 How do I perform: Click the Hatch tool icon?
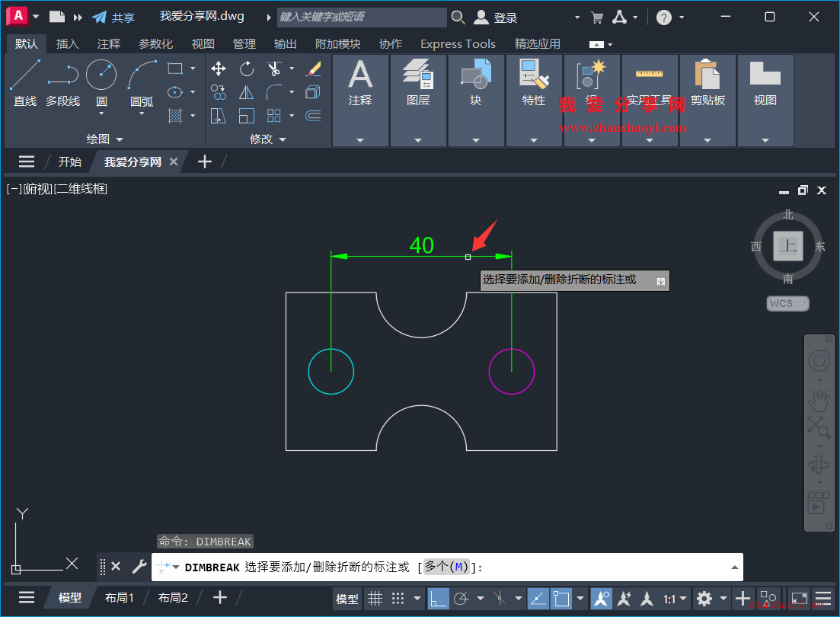[x=175, y=116]
